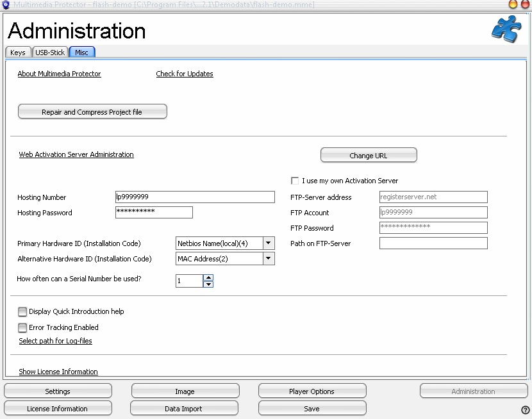Increase the Serial Number usage count

point(208,277)
